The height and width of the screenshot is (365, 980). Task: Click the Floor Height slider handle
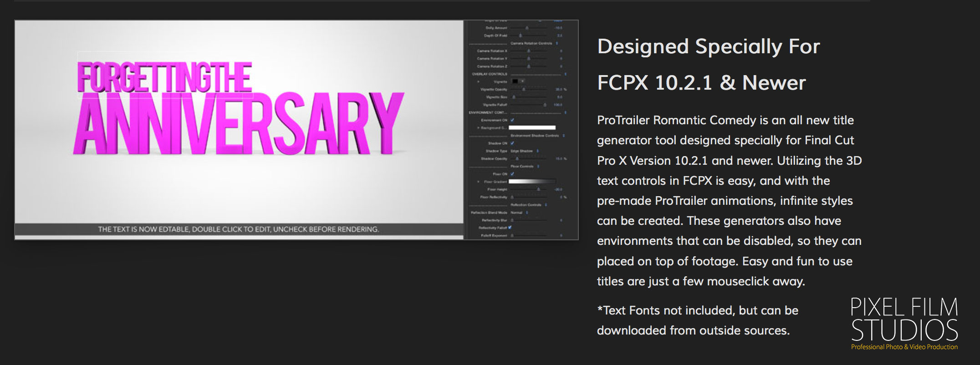point(538,189)
